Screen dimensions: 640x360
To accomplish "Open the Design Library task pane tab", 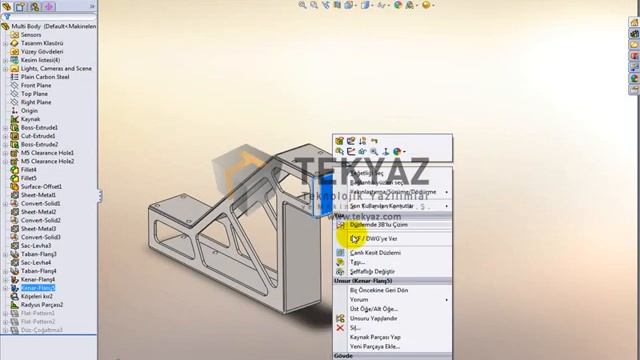I will tap(634, 33).
